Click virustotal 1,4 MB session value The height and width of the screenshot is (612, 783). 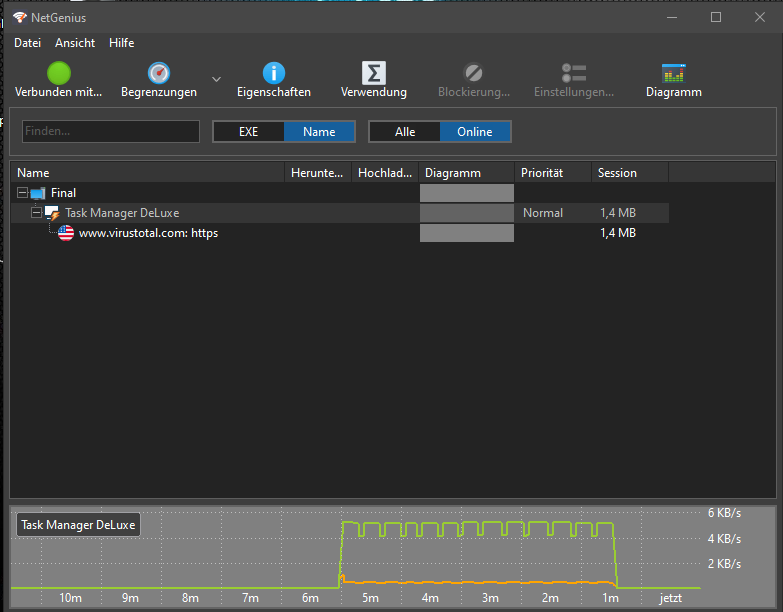point(618,233)
